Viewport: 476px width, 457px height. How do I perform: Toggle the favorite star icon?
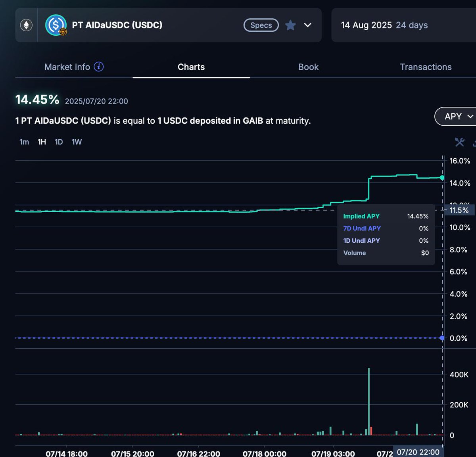click(x=290, y=25)
